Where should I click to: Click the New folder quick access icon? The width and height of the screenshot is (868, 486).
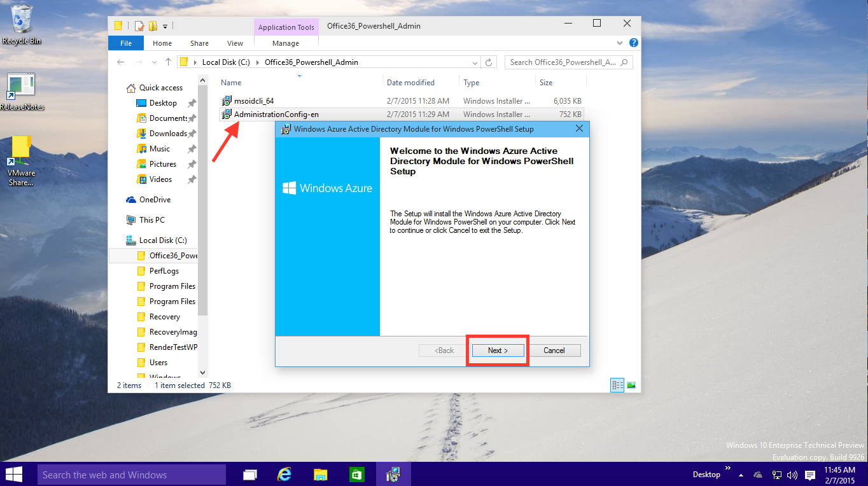pyautogui.click(x=153, y=26)
